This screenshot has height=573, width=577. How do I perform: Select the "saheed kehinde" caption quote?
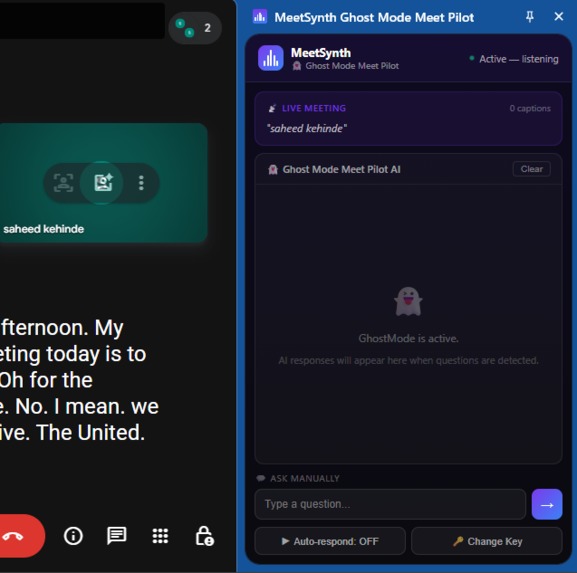pos(307,128)
